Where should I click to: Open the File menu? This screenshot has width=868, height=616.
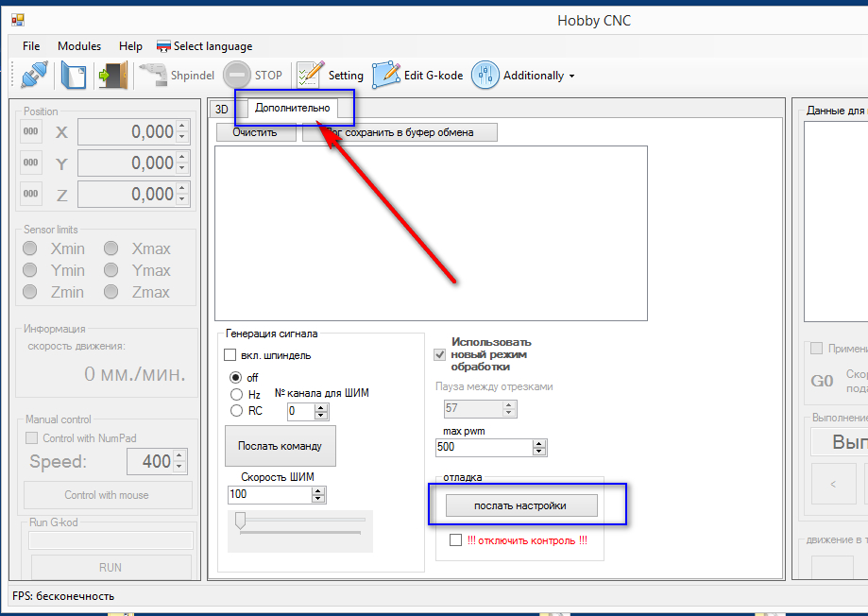click(31, 46)
